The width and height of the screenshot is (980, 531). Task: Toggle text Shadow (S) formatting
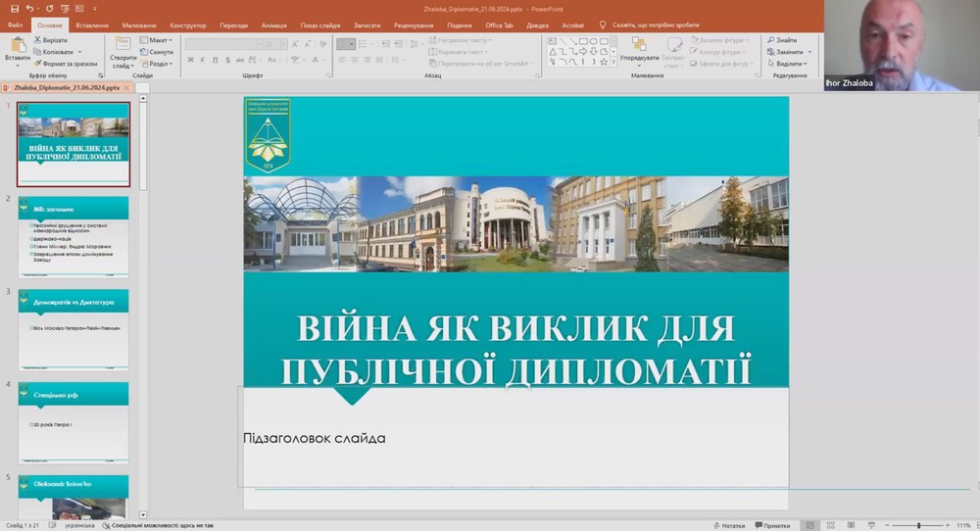click(227, 60)
